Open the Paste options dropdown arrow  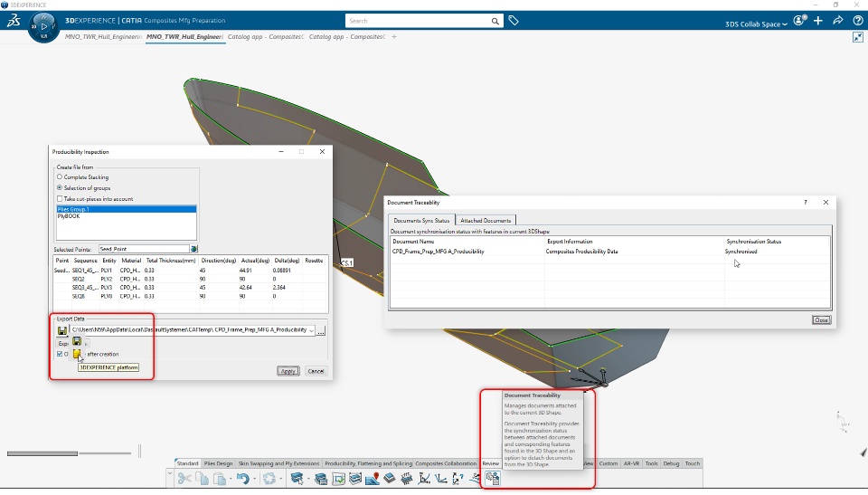click(231, 479)
